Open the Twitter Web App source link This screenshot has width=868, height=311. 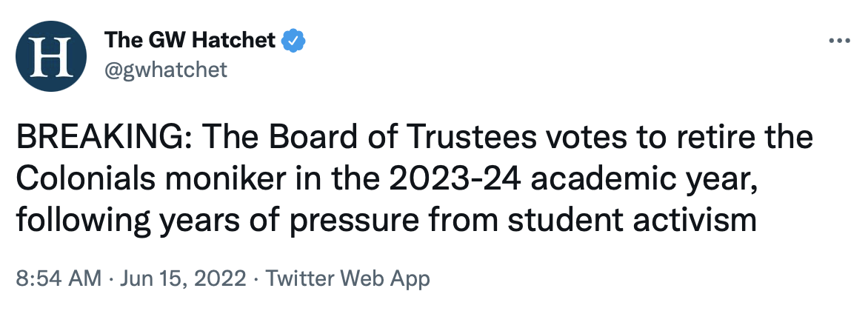pyautogui.click(x=347, y=279)
